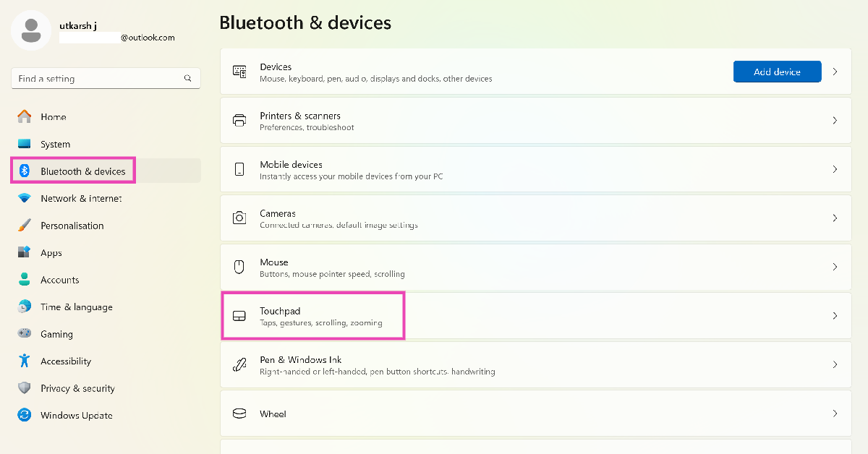Viewport: 868px width, 454px height.
Task: Click the Cameras icon in list
Action: [239, 218]
